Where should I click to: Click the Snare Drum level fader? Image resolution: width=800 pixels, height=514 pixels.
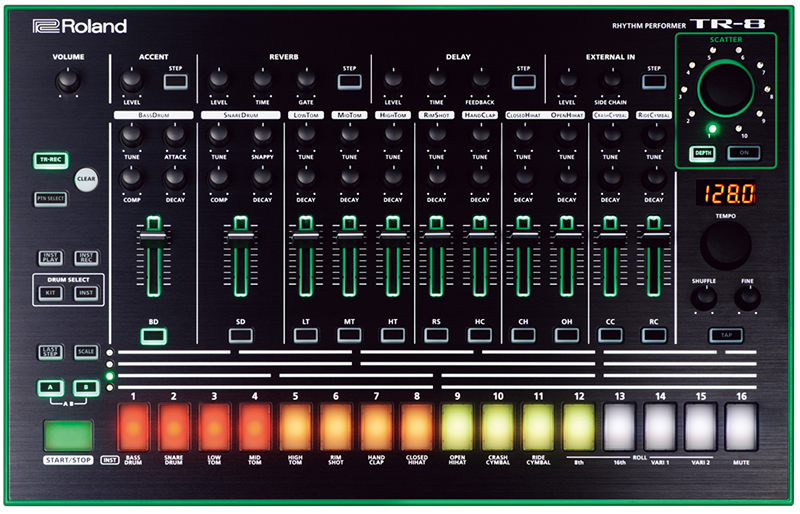click(x=240, y=235)
